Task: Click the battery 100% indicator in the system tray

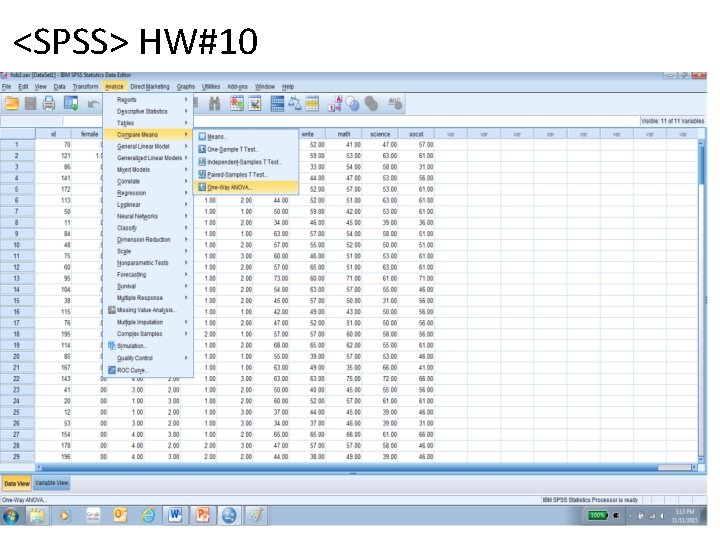Action: point(598,516)
